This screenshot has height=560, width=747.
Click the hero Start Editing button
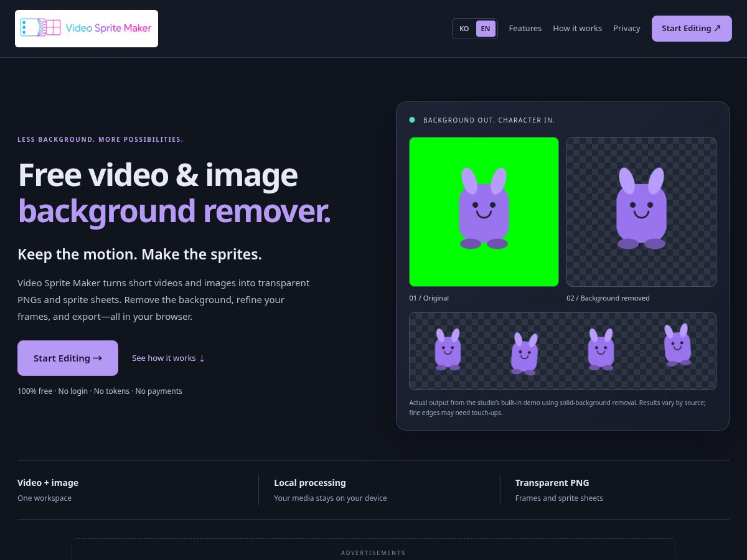click(x=68, y=358)
